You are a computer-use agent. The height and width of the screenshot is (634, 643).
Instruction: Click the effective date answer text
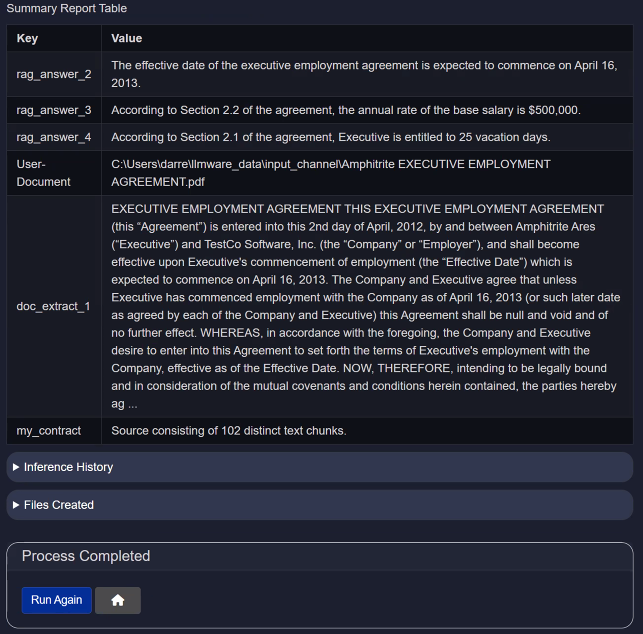[x=354, y=74]
